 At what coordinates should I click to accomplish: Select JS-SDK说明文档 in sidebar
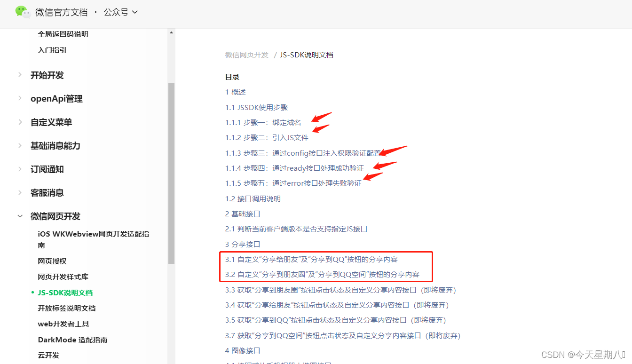65,293
